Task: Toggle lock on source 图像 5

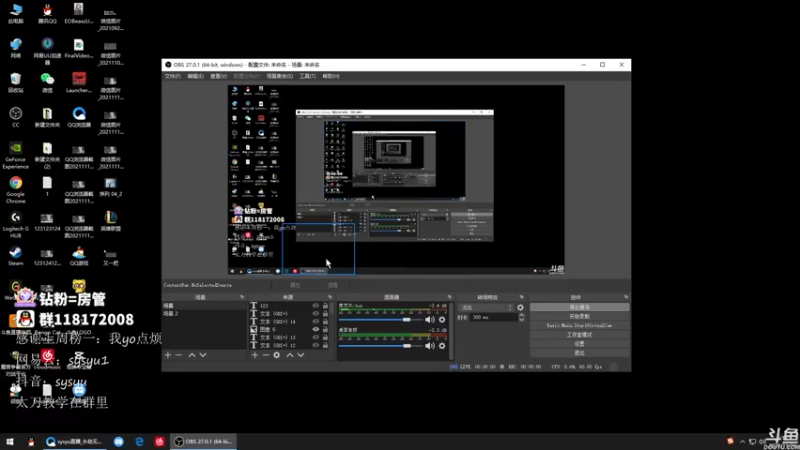Action: click(x=326, y=329)
